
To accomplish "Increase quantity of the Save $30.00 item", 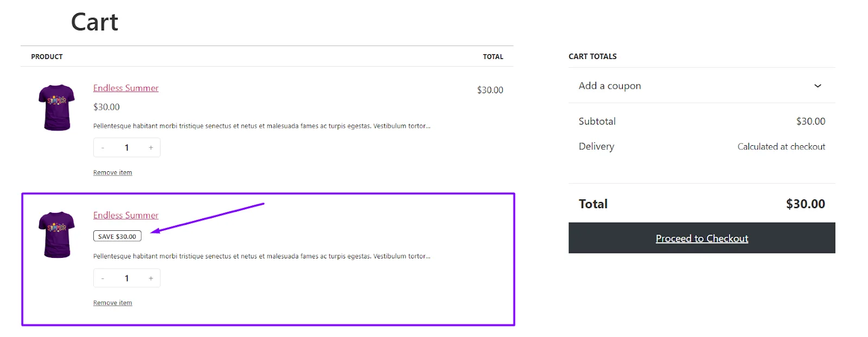I will (x=151, y=278).
